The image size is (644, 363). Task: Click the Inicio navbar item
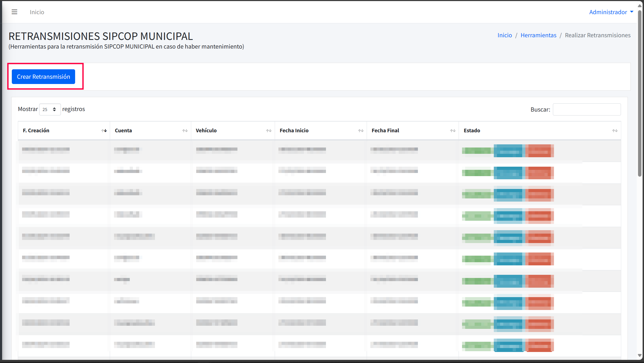[x=37, y=12]
